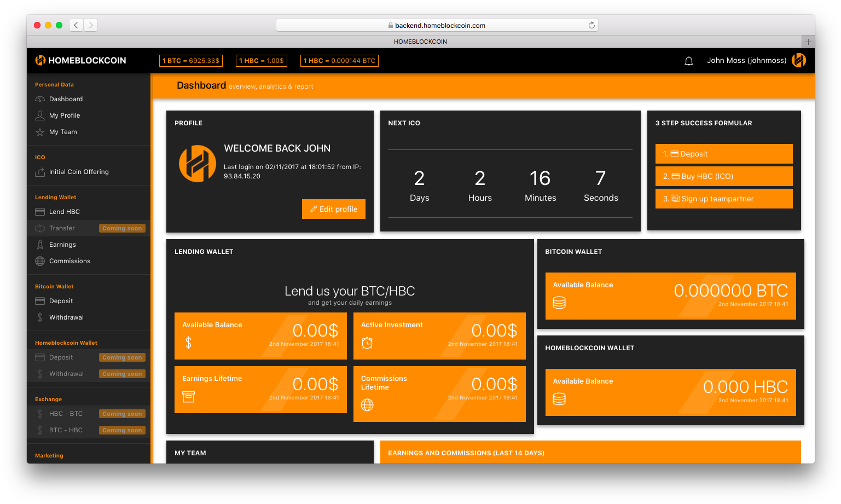Image resolution: width=841 pixels, height=504 pixels.
Task: Click John Moss profile avatar
Action: tap(799, 60)
